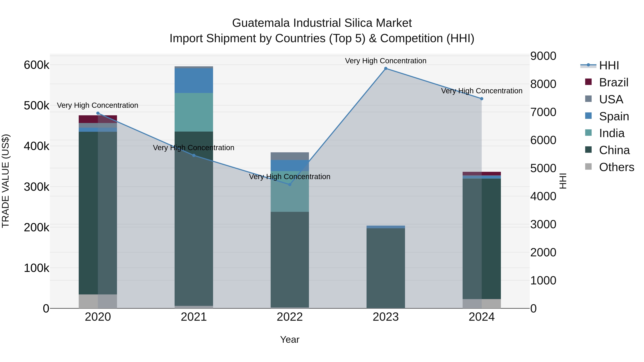Click the 2022 Very High Concentration annotation
644x362 pixels.
point(290,177)
